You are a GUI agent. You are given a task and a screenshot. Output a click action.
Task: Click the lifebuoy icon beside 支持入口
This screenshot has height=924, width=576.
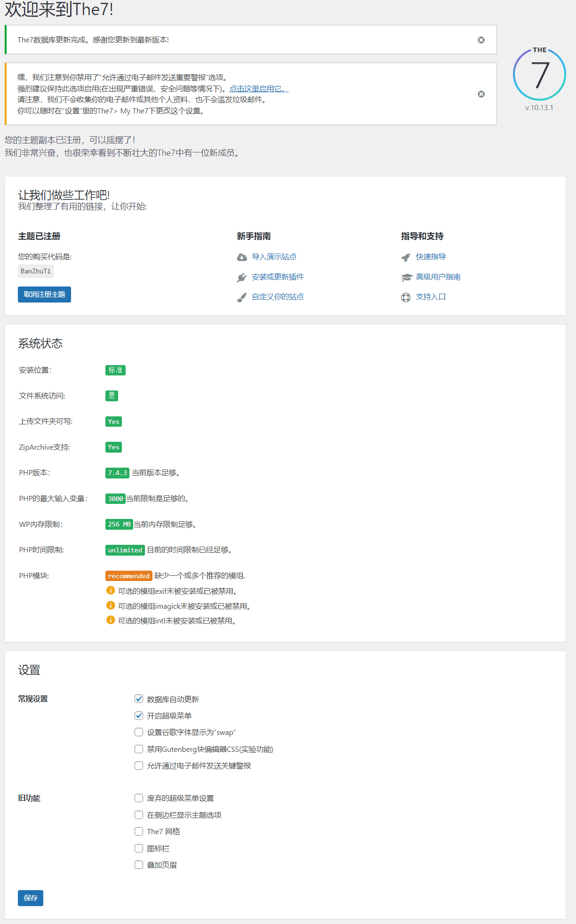406,297
